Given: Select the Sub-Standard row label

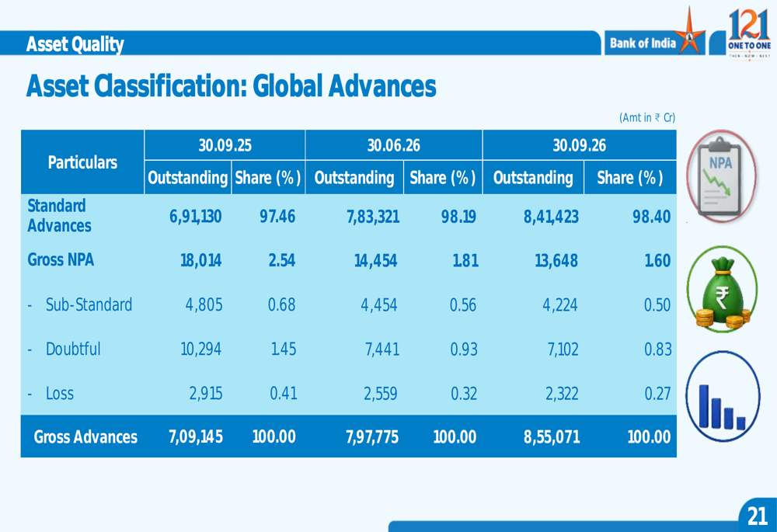Looking at the screenshot, I should tap(89, 304).
